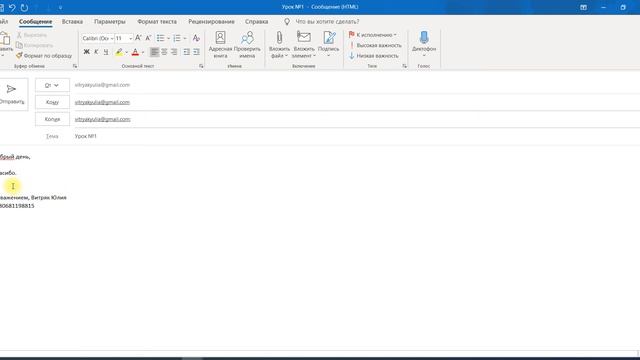The image size is (640, 360).
Task: Open the От sender dropdown
Action: (52, 85)
